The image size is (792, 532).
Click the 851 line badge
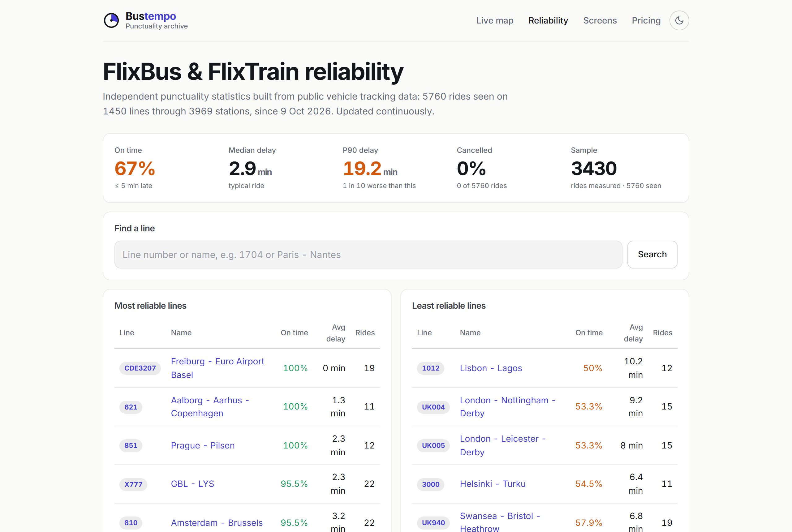pyautogui.click(x=131, y=445)
